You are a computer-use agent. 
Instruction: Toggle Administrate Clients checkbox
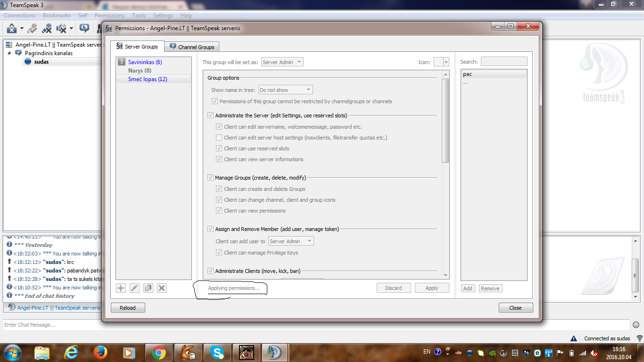(x=210, y=271)
